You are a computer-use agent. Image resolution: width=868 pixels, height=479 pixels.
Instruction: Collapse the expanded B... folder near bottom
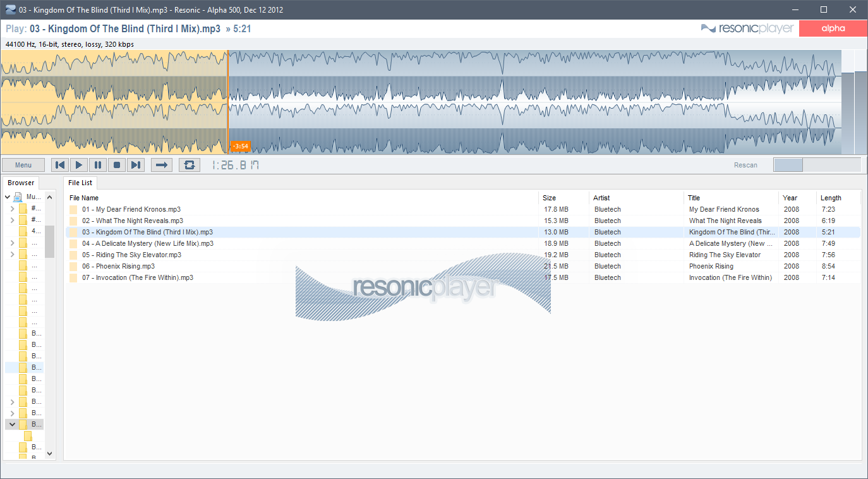[12, 425]
